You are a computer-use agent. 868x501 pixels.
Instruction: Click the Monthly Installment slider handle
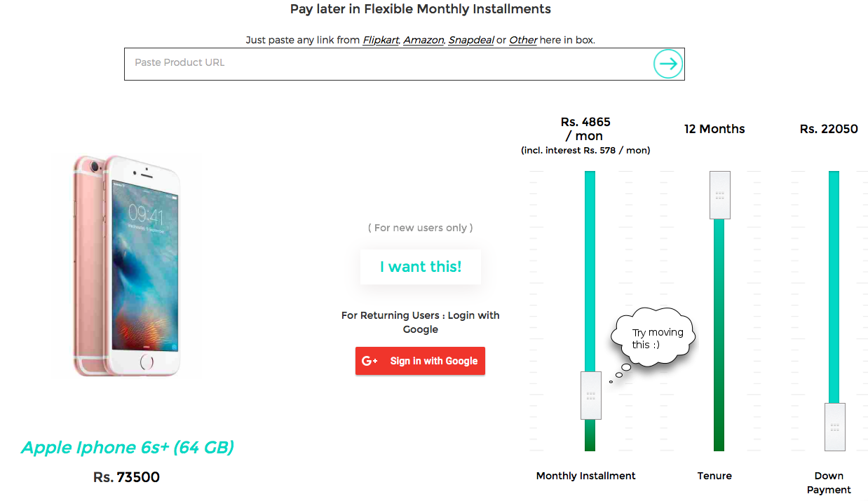pos(590,395)
